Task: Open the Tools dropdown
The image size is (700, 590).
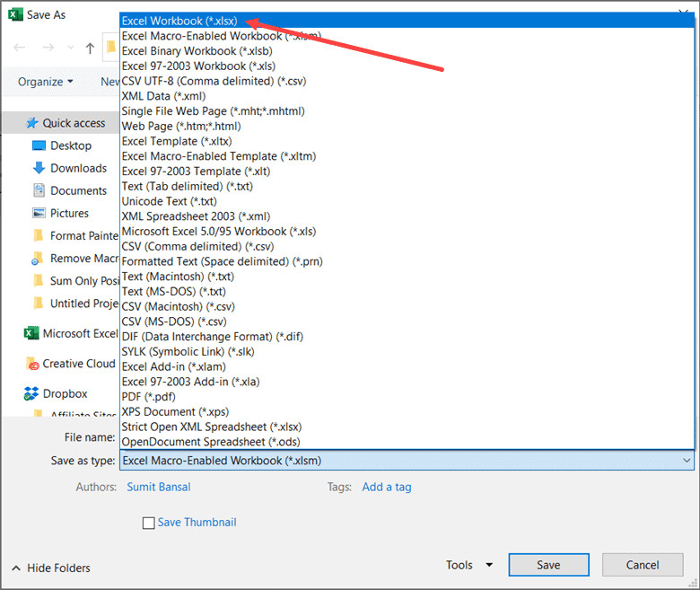Action: (469, 565)
